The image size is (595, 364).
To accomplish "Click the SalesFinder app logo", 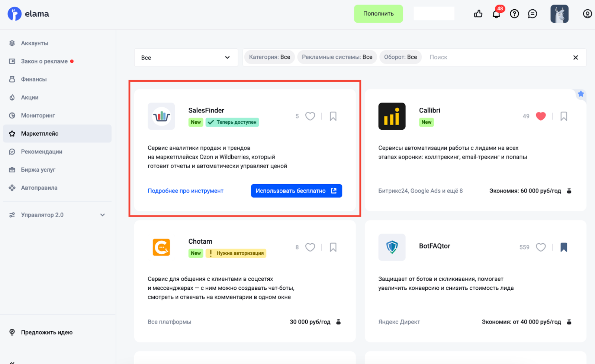I will (x=161, y=116).
